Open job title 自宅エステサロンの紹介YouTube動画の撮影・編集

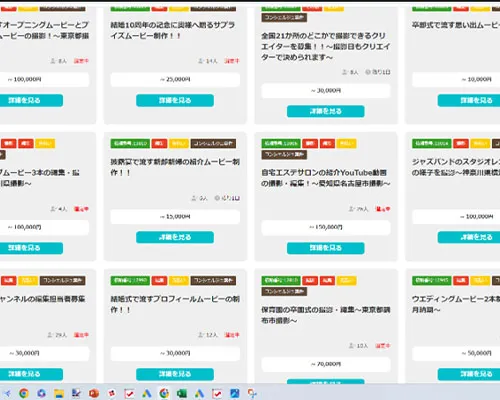click(x=326, y=178)
